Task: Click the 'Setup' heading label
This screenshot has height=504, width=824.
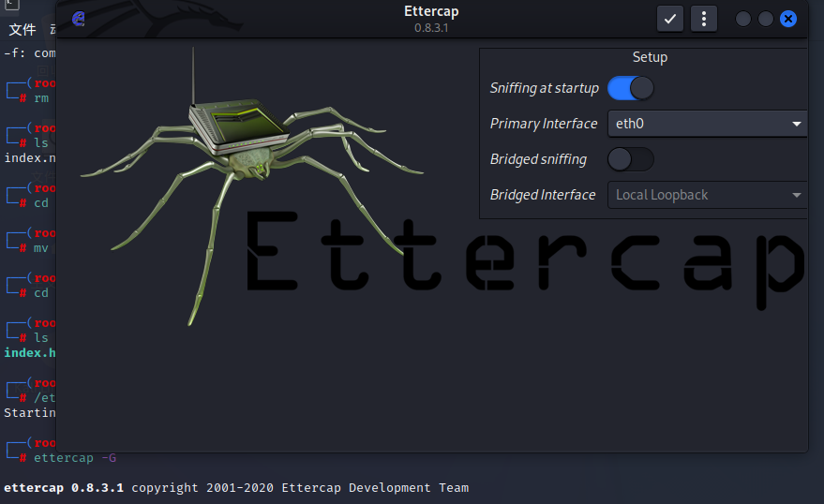Action: click(x=650, y=57)
